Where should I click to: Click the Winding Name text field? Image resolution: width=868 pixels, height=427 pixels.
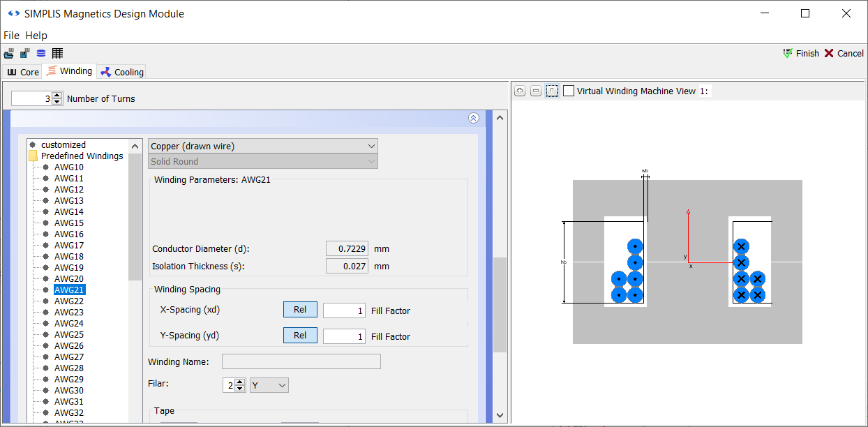tap(301, 361)
